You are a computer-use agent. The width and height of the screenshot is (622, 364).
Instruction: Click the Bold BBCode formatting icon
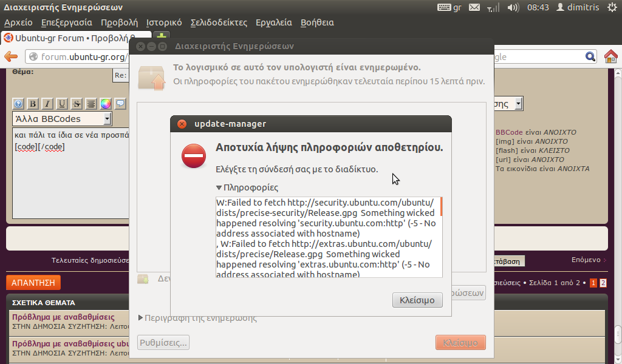[x=33, y=104]
